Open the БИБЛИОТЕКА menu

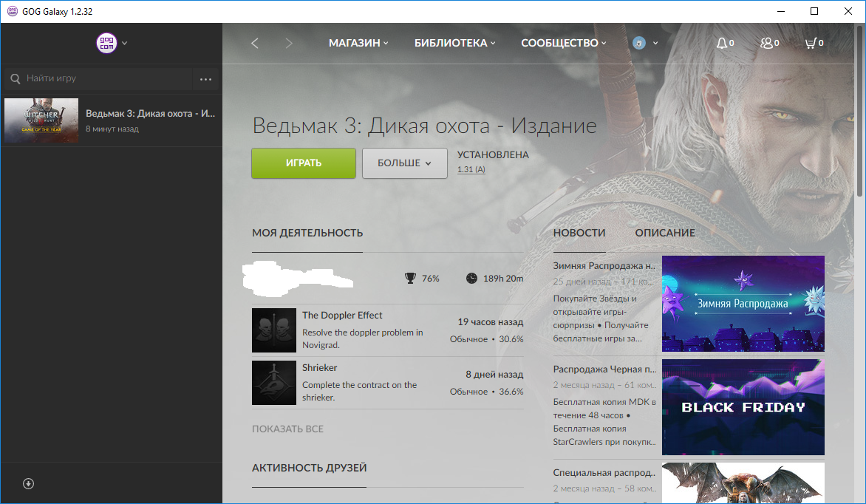point(454,43)
